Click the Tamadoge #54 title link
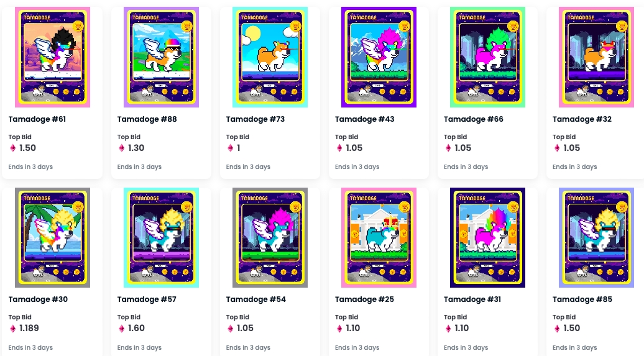This screenshot has height=356, width=644. (256, 299)
